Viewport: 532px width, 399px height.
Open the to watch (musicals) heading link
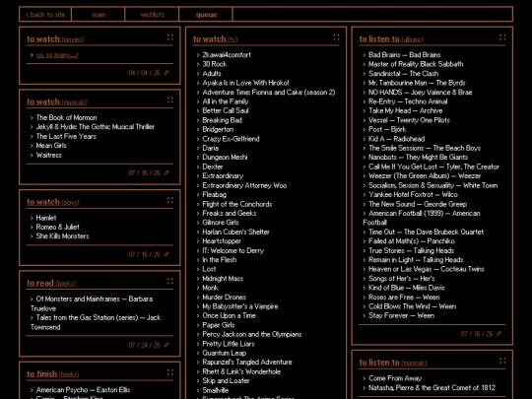pos(57,101)
